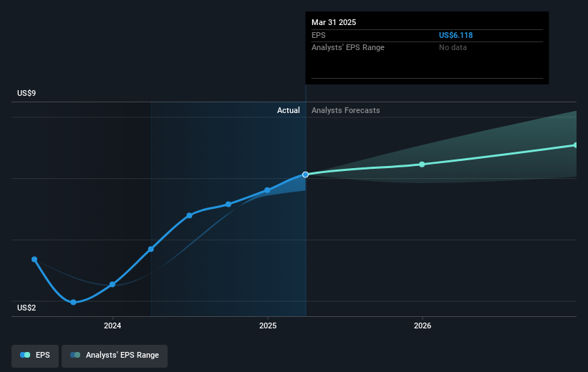Click the 'Mar 31 2025' tooltip date
Viewport: 588px width, 372px height.
[x=334, y=22]
